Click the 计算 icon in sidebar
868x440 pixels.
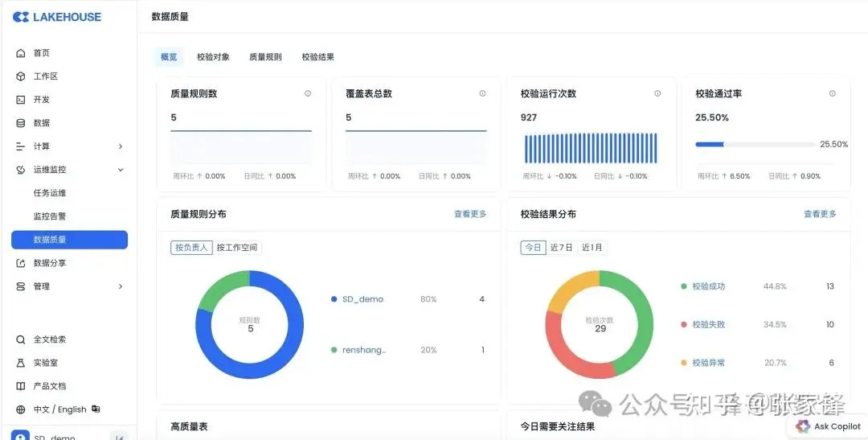[x=20, y=146]
